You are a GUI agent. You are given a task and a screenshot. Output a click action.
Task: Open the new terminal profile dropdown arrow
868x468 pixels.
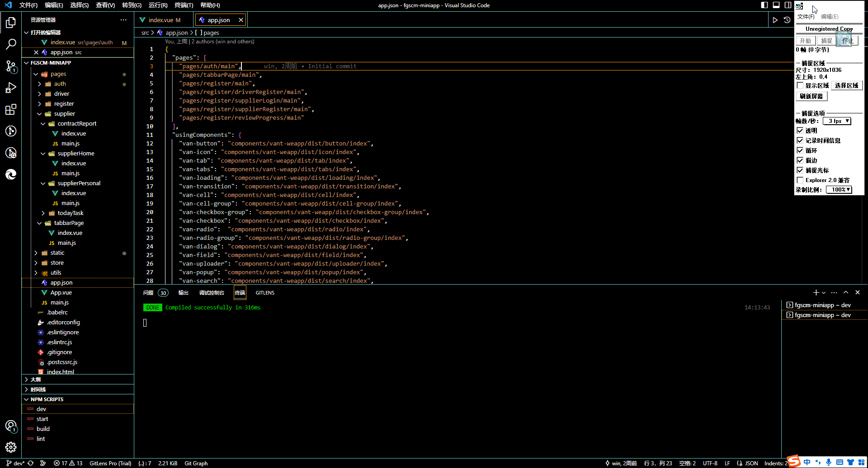pos(824,293)
